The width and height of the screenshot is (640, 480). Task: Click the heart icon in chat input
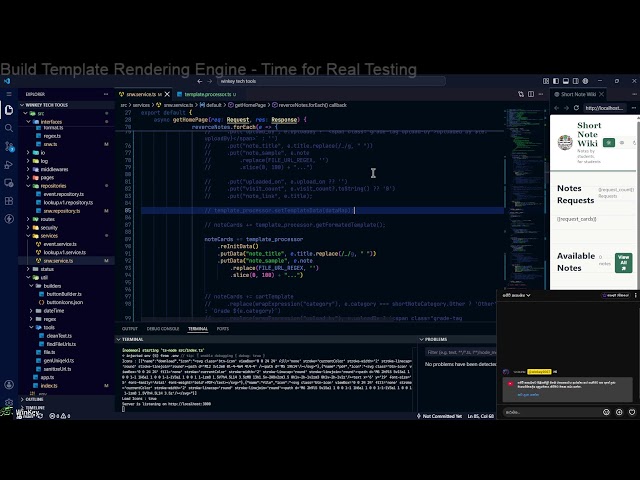click(x=632, y=412)
